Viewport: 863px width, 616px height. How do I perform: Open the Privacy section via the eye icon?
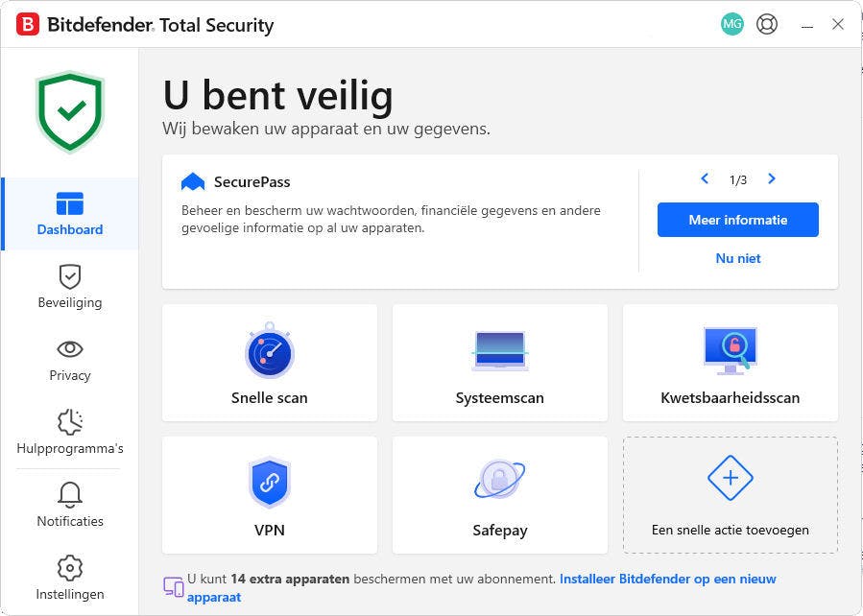click(69, 358)
